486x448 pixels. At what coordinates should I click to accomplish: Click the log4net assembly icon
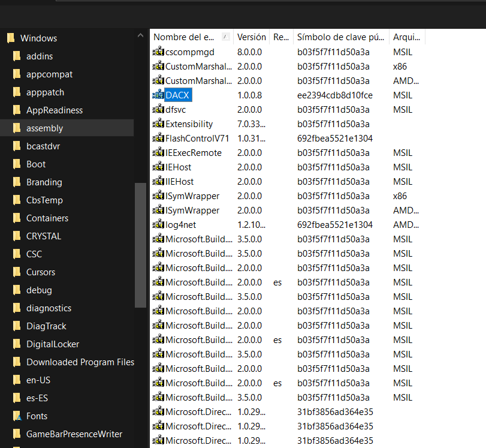coord(158,225)
